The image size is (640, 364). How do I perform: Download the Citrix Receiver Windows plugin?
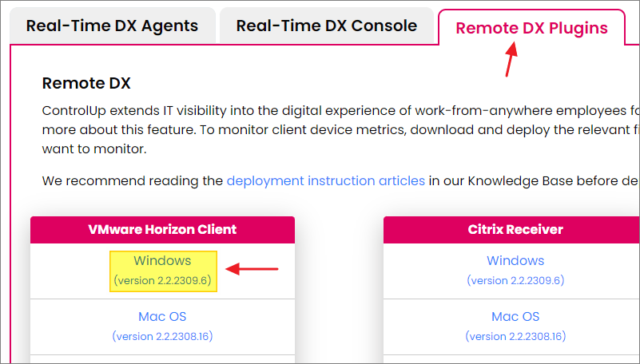pos(515,261)
